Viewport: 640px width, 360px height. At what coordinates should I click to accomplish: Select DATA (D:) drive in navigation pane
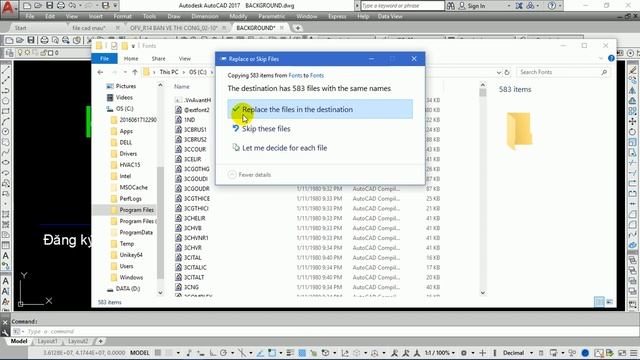[127, 289]
